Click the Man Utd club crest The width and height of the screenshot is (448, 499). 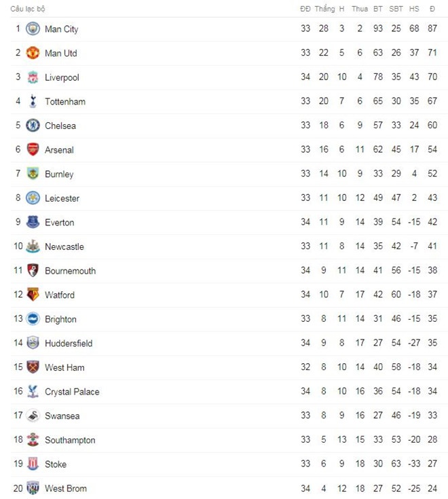point(33,53)
